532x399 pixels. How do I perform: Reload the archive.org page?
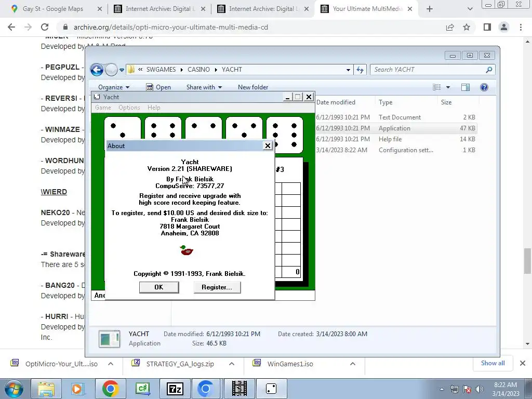click(x=45, y=27)
